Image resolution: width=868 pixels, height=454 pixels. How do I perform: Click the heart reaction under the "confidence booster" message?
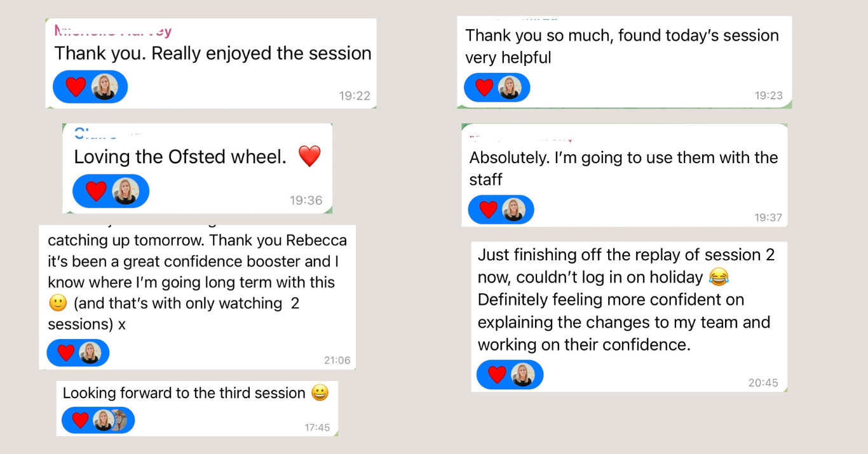tap(65, 353)
